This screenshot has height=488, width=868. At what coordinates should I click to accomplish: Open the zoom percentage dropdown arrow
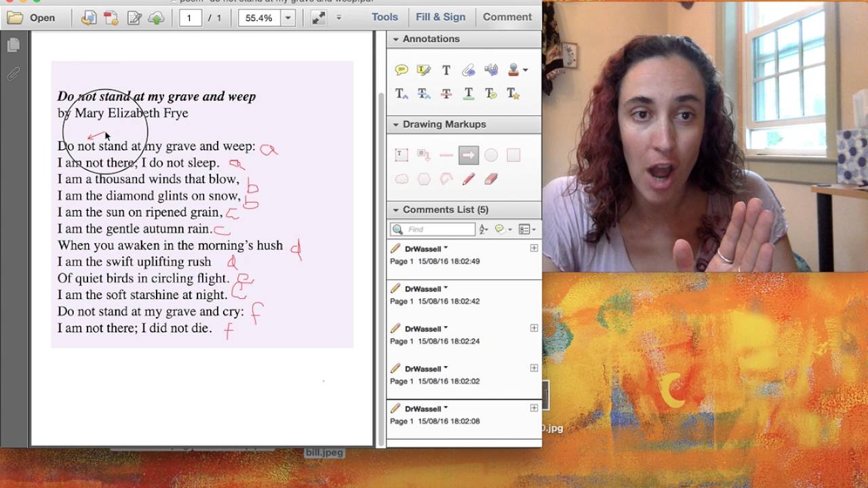(288, 18)
